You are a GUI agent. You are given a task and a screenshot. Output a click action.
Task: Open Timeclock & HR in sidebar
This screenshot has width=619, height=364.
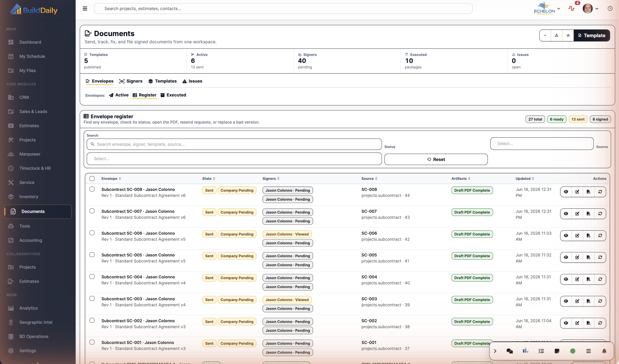tap(38, 168)
